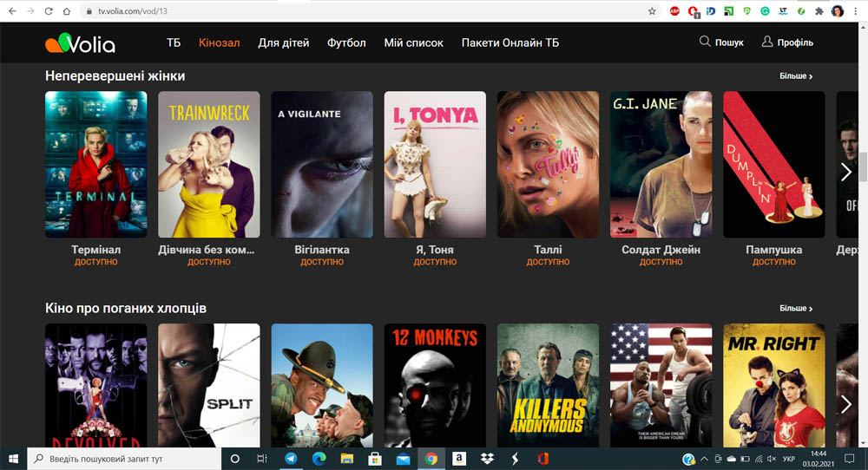Switch УКР keyboard language indicator
The image size is (868, 470).
[x=789, y=459]
